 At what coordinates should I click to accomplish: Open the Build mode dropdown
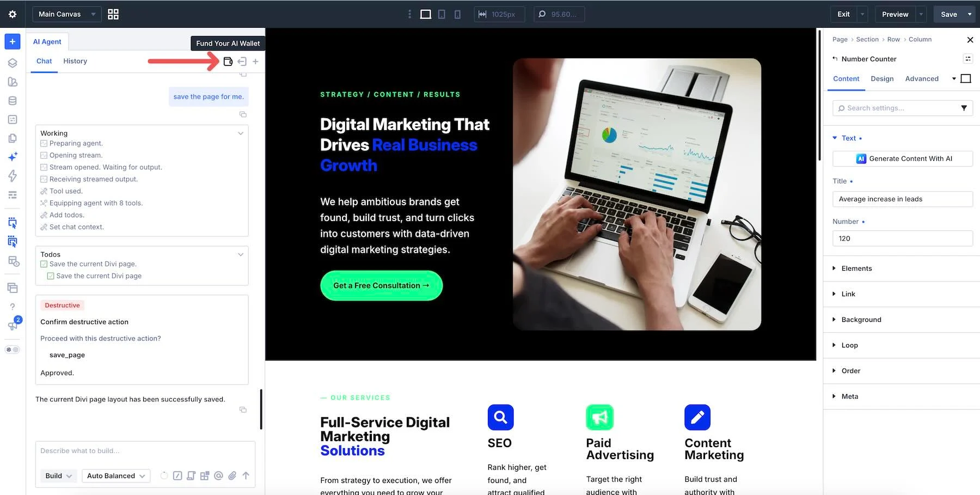59,475
